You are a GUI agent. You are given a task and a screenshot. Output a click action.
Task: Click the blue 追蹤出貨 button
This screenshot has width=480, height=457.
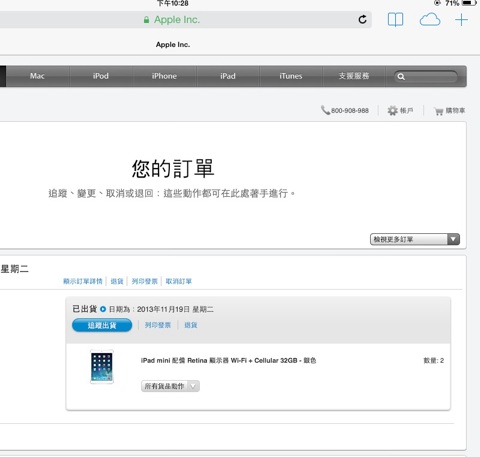[102, 325]
